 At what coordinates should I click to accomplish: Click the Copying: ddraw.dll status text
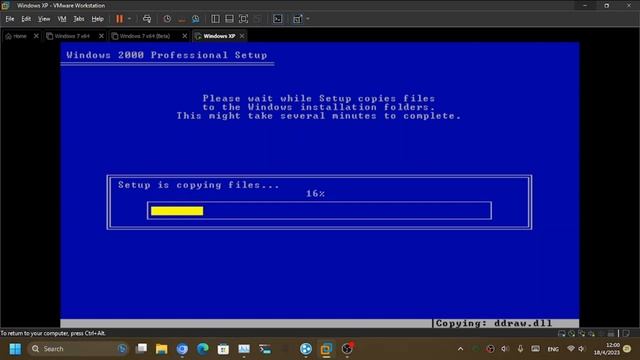494,323
